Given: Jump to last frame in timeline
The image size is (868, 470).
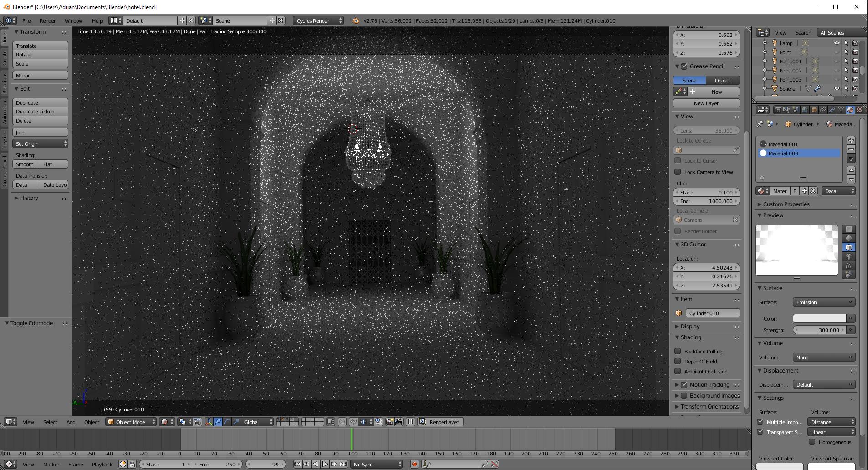Looking at the screenshot, I should [343, 464].
